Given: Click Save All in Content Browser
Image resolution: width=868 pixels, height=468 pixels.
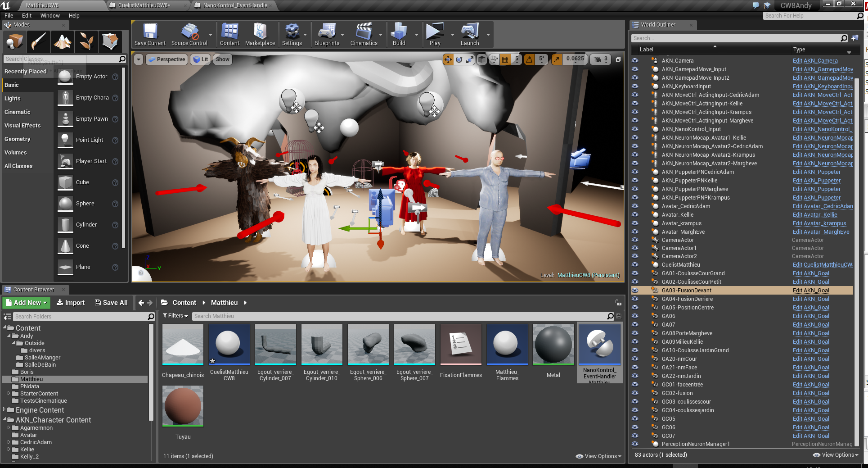Looking at the screenshot, I should pyautogui.click(x=111, y=303).
